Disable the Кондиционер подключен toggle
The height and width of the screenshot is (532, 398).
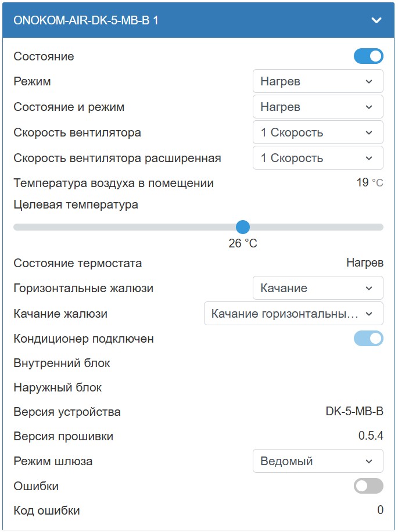[x=370, y=339]
